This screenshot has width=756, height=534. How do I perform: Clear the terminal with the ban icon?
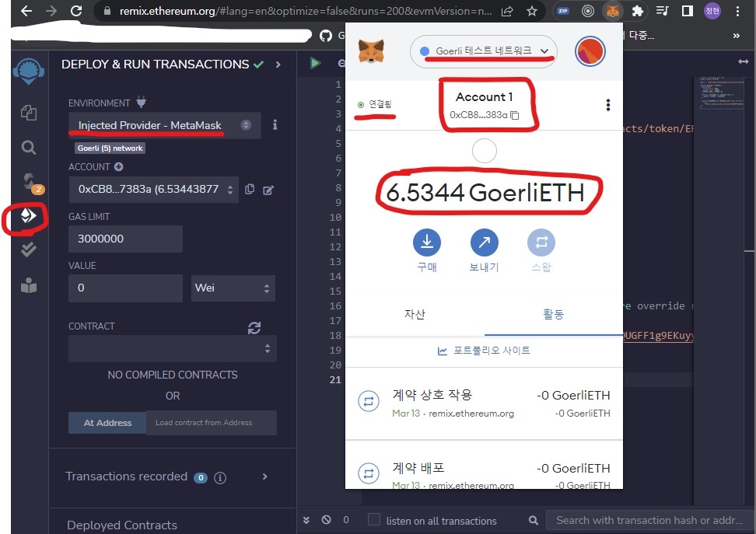click(327, 519)
